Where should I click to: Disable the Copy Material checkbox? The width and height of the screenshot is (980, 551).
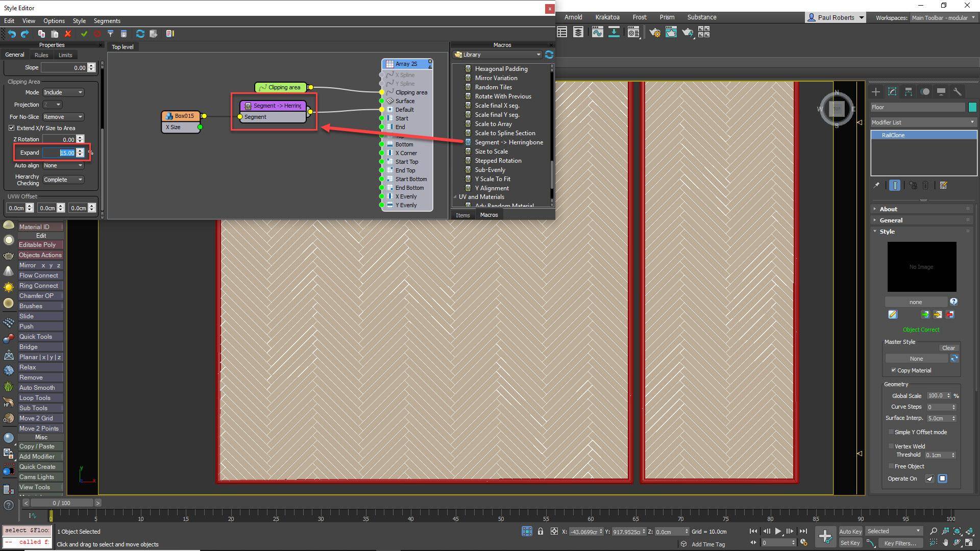[x=893, y=370]
